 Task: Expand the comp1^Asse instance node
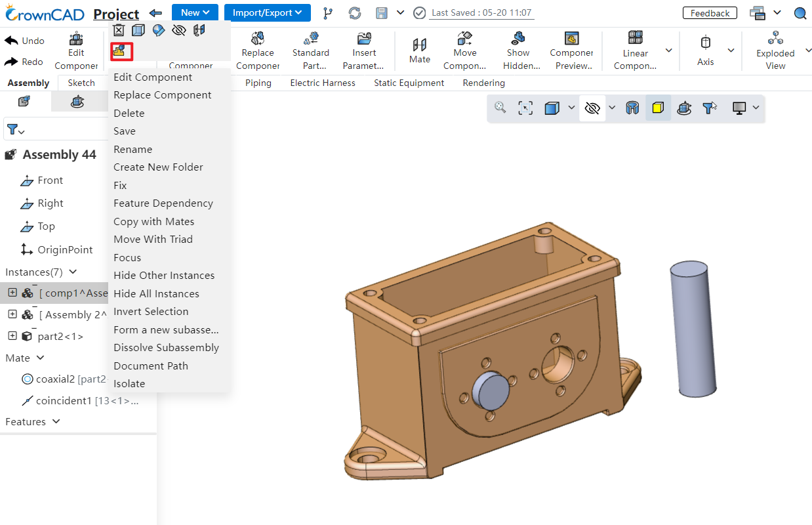pos(12,293)
